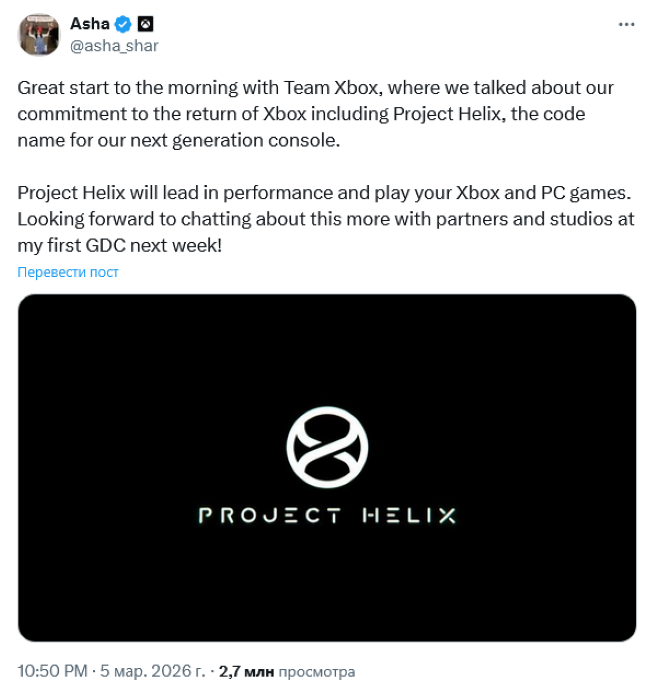This screenshot has width=655, height=690.
Task: Click the PROJECT HELIX wordmark in image
Action: tap(327, 516)
